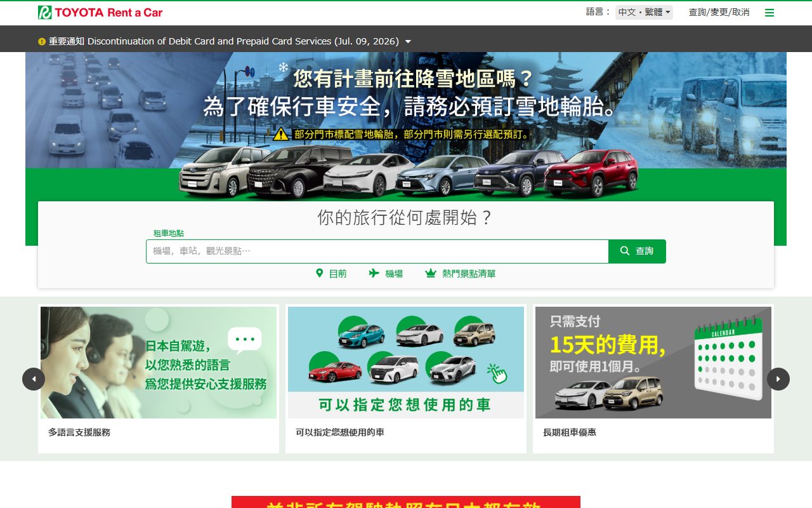Click the yellow notice warning icon

click(x=42, y=41)
